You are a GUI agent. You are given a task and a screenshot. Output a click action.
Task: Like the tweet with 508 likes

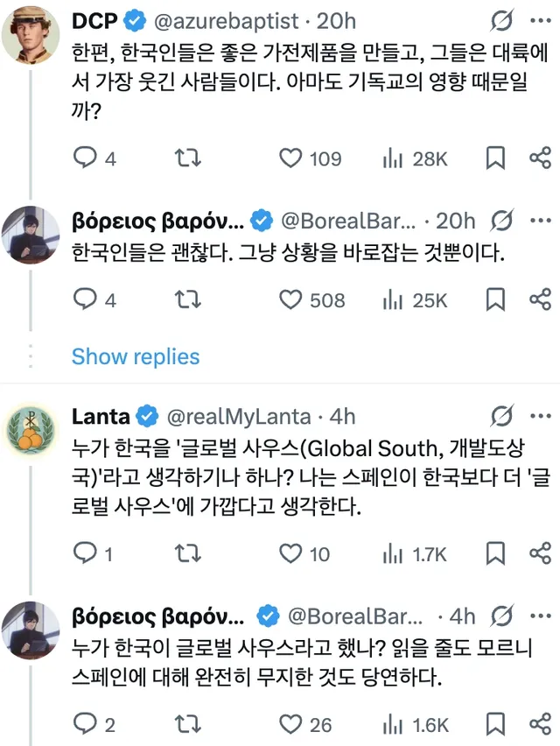coord(290,300)
